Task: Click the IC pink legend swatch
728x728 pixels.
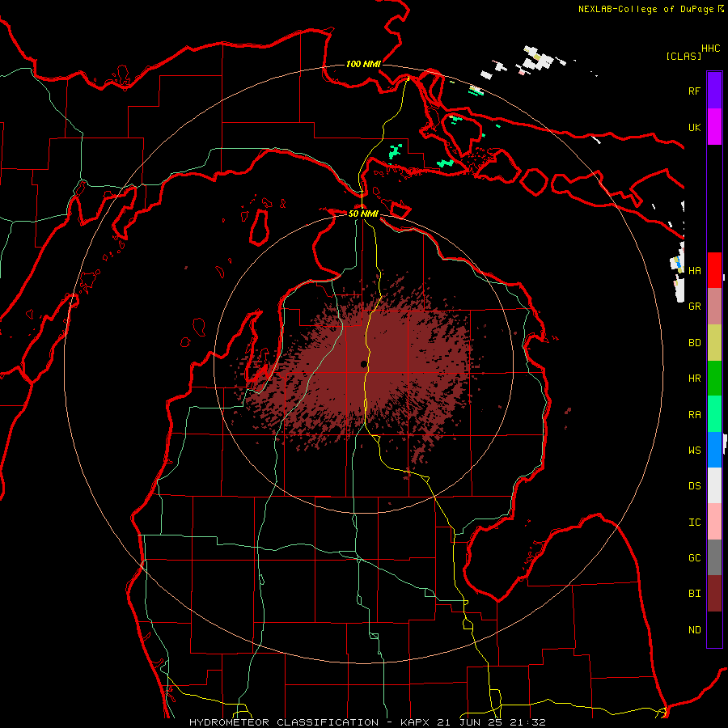Action: [714, 522]
